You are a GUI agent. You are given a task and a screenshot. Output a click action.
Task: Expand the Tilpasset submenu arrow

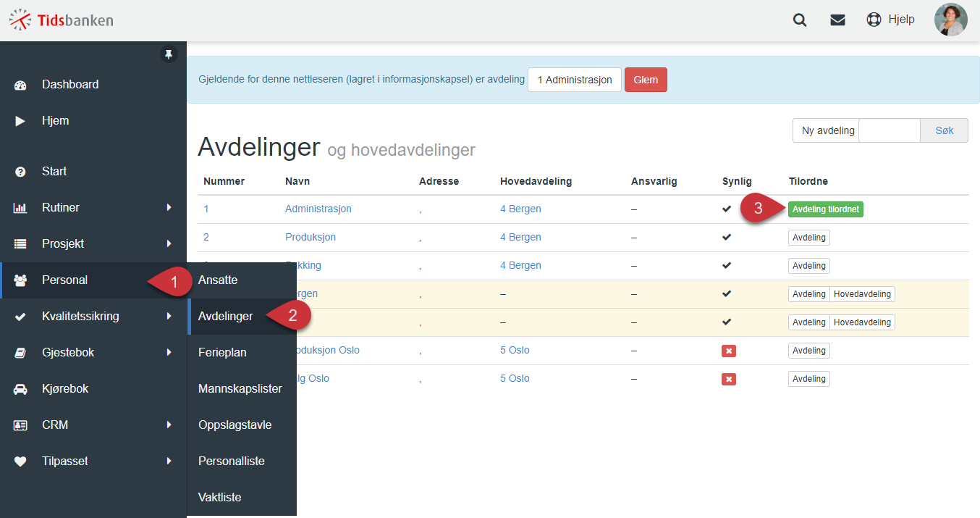coord(169,461)
